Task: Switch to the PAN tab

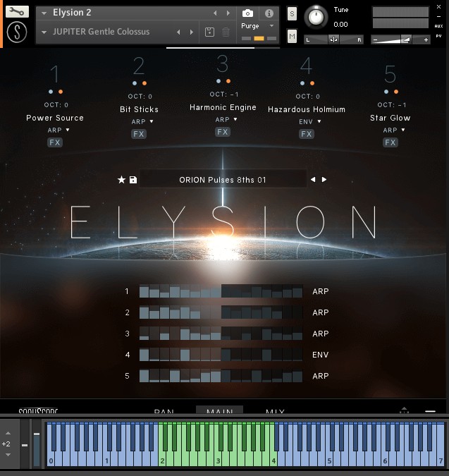Action: 164,410
